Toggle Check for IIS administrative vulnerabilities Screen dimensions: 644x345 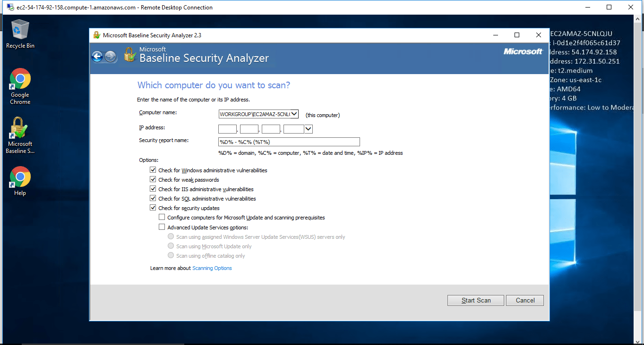tap(153, 189)
